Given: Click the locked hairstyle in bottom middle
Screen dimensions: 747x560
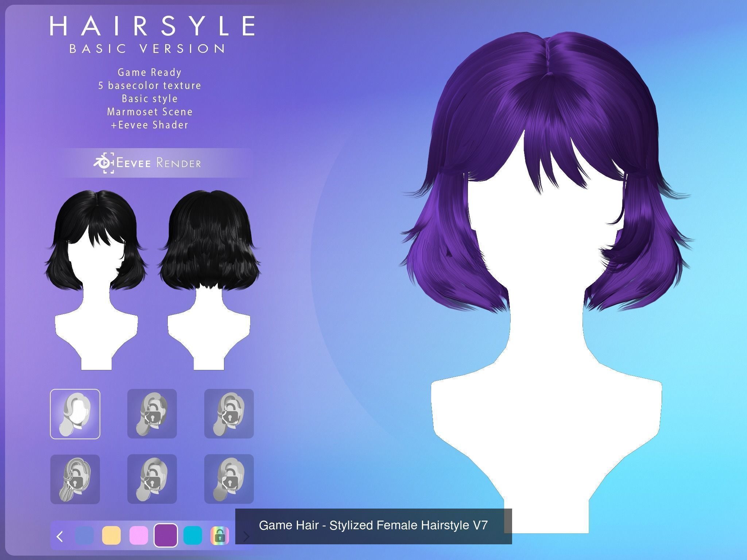Looking at the screenshot, I should (x=152, y=479).
